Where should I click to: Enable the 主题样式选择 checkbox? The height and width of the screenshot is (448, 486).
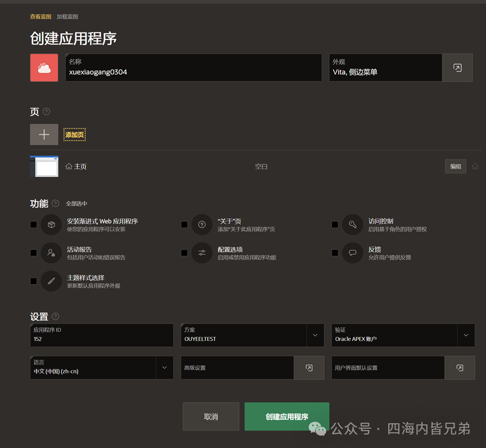[34, 281]
